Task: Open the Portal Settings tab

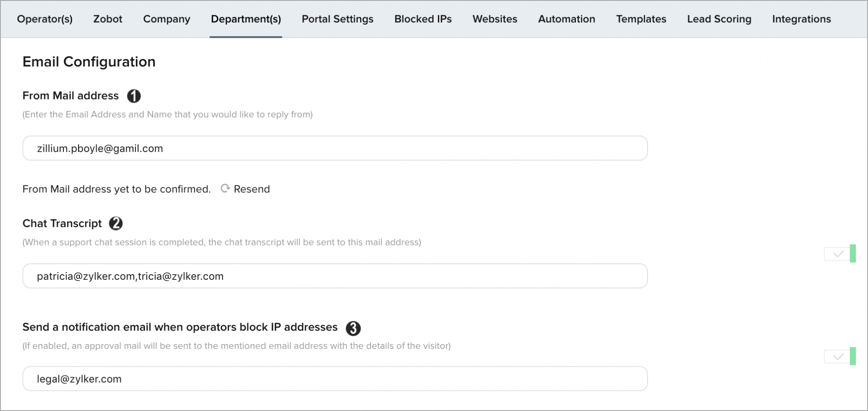Action: pos(338,19)
